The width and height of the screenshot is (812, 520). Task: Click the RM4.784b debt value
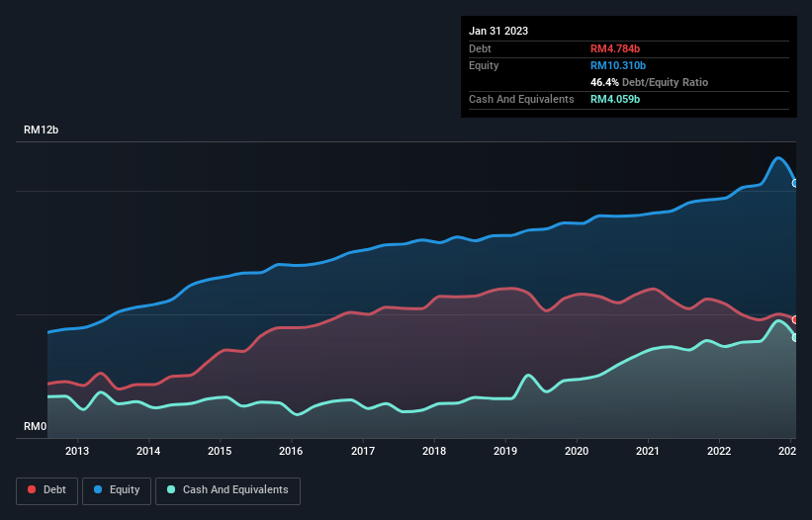click(615, 48)
